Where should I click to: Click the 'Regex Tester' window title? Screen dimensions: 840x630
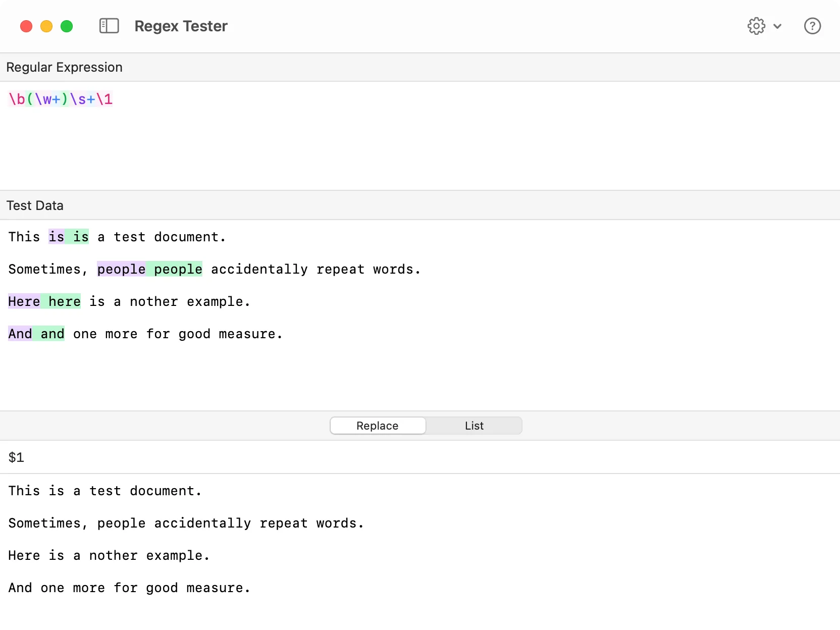(x=181, y=26)
